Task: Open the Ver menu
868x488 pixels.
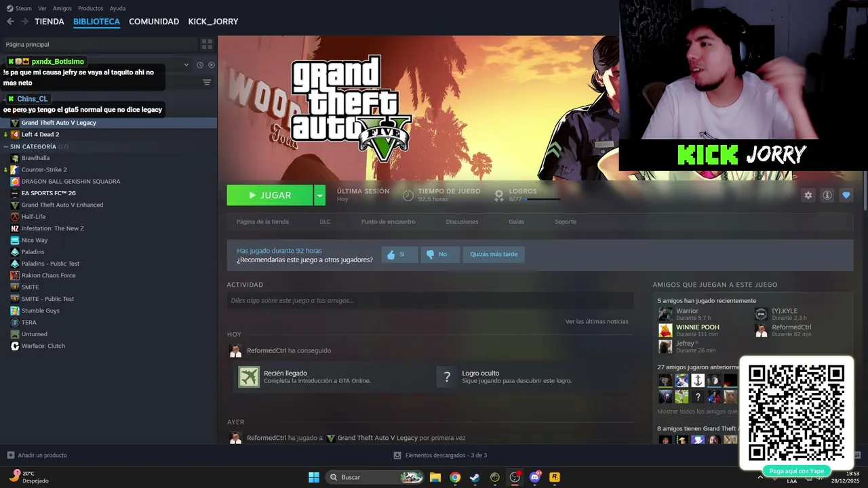Action: [42, 8]
